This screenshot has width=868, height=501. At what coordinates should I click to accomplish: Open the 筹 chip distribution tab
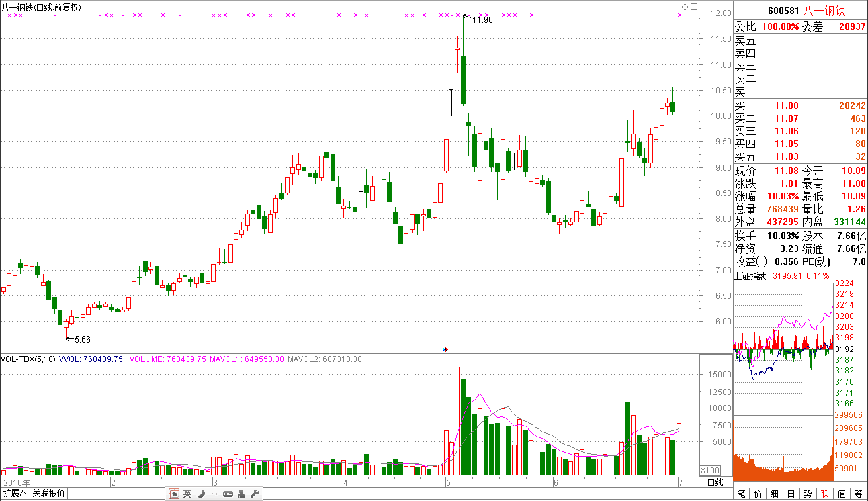click(x=859, y=494)
